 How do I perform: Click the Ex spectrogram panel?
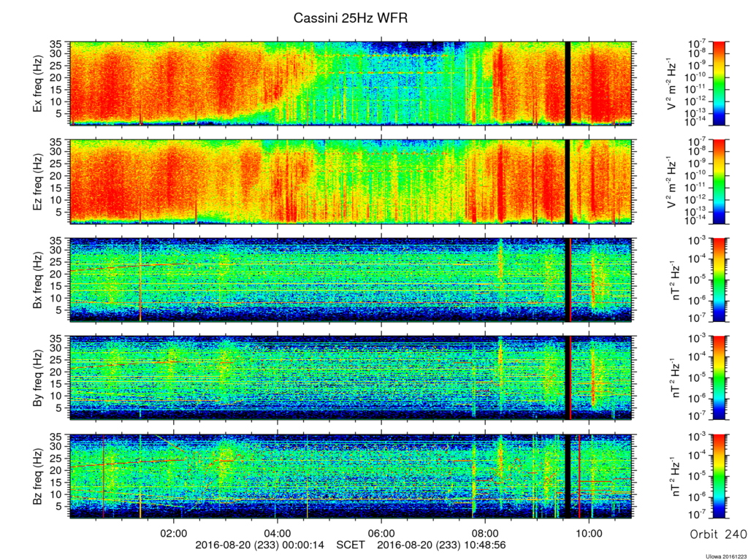click(351, 83)
